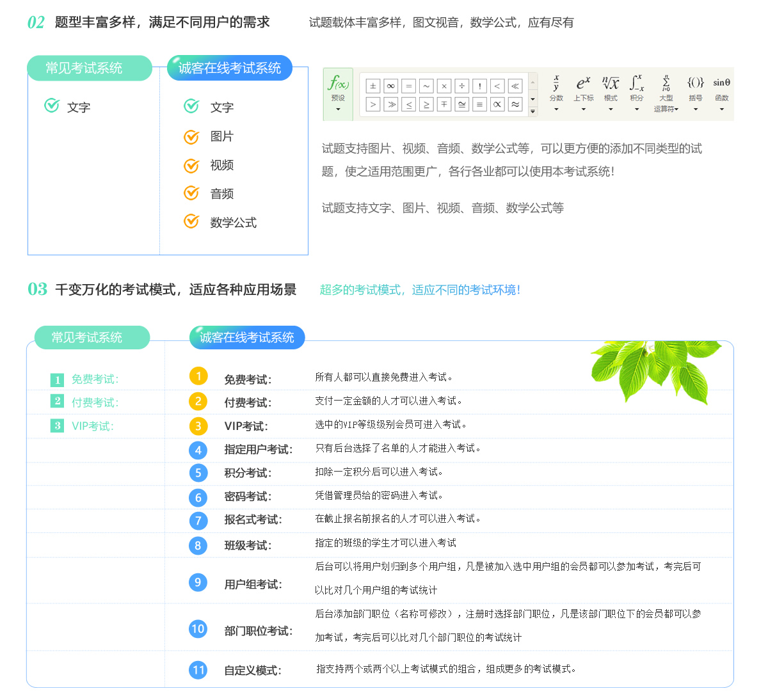Click the yellow number 2 badge beside 付费考试

(x=198, y=401)
